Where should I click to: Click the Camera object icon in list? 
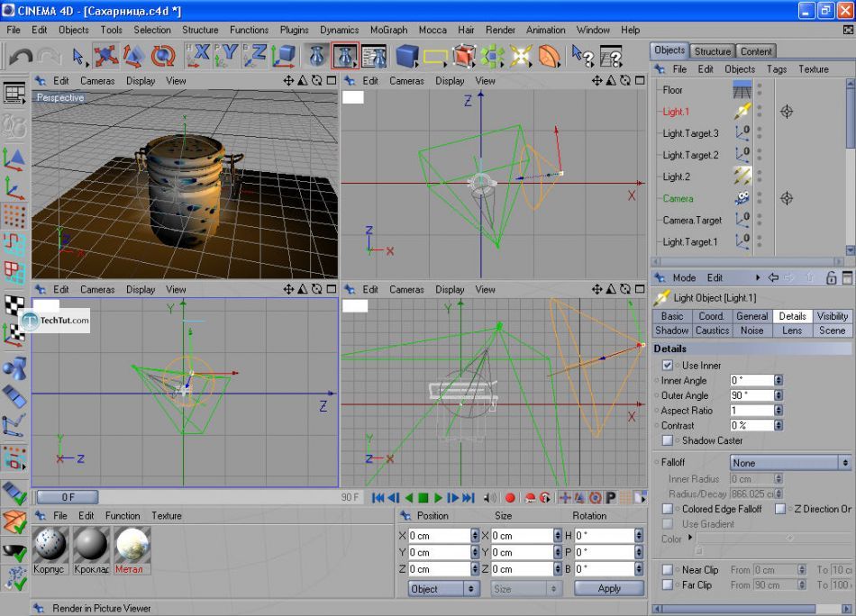(x=742, y=198)
